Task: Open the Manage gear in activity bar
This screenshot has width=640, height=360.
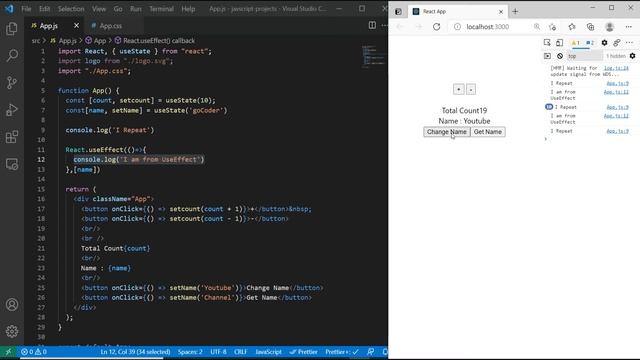Action: tap(12, 331)
